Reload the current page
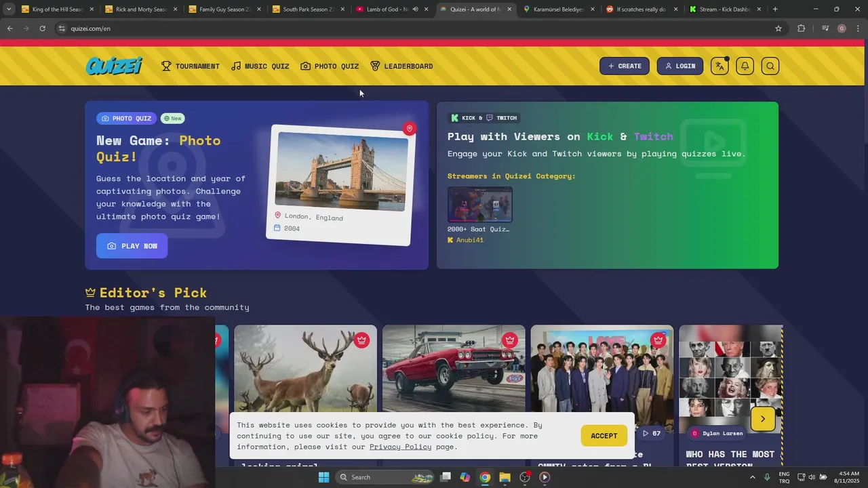The width and height of the screenshot is (868, 488). tap(42, 28)
